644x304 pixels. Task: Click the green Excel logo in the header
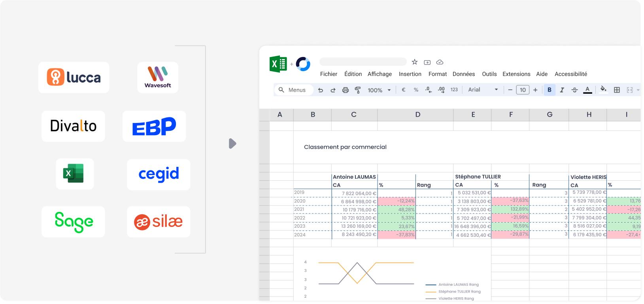pyautogui.click(x=278, y=64)
